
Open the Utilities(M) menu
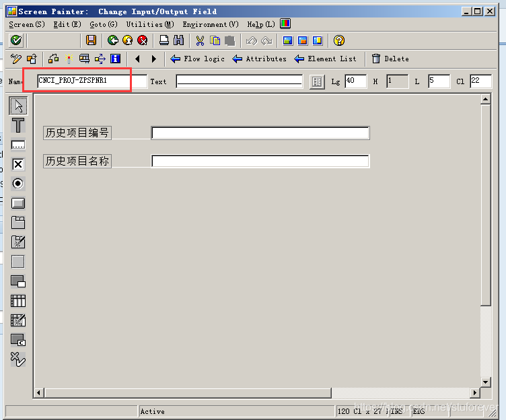click(150, 24)
